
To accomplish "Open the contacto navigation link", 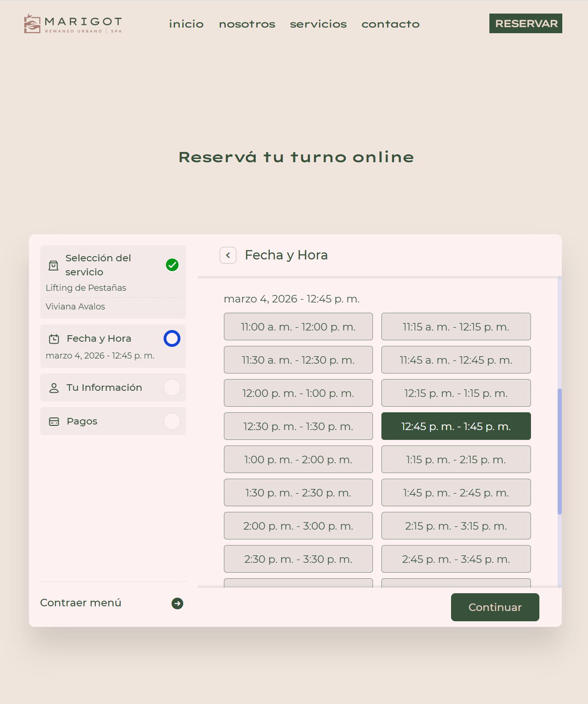I will (x=390, y=24).
